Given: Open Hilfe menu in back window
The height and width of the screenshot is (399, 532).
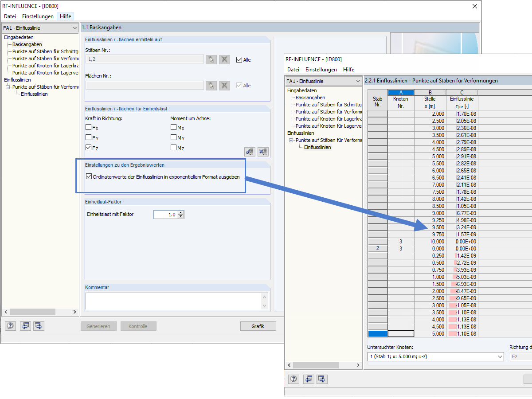Looking at the screenshot, I should 65,16.
